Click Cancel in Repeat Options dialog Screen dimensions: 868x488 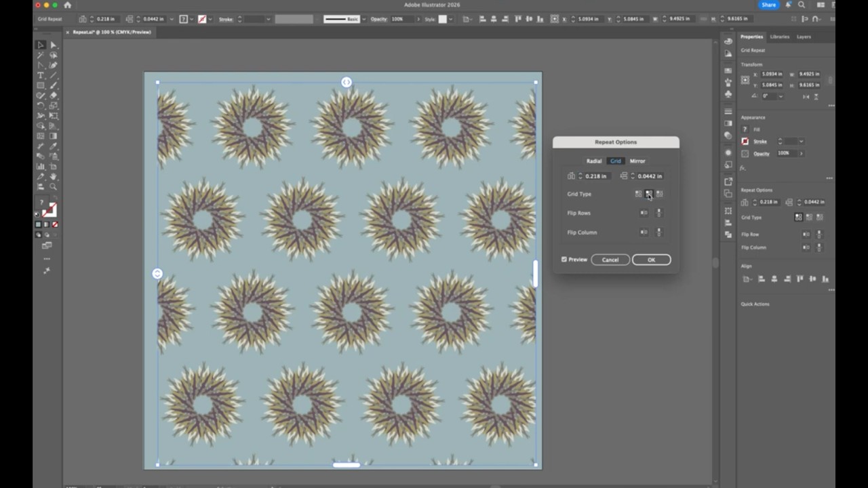(x=610, y=260)
